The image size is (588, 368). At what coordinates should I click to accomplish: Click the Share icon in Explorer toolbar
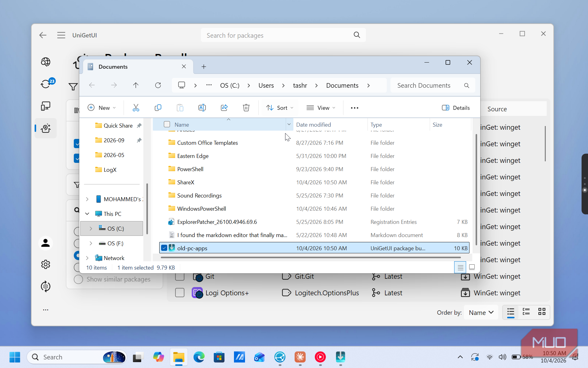pos(224,108)
